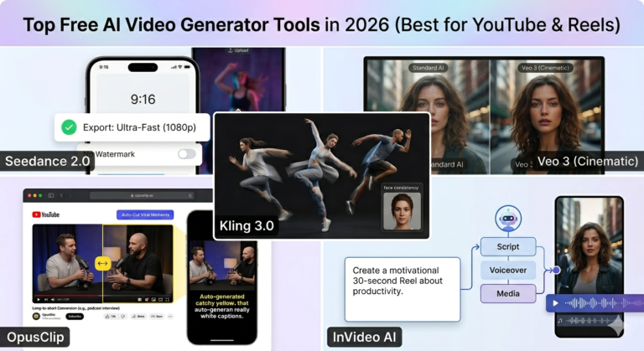Viewport: 644px width, 351px height.
Task: Click the yellow split-arrows handle on the video
Action: point(102,263)
